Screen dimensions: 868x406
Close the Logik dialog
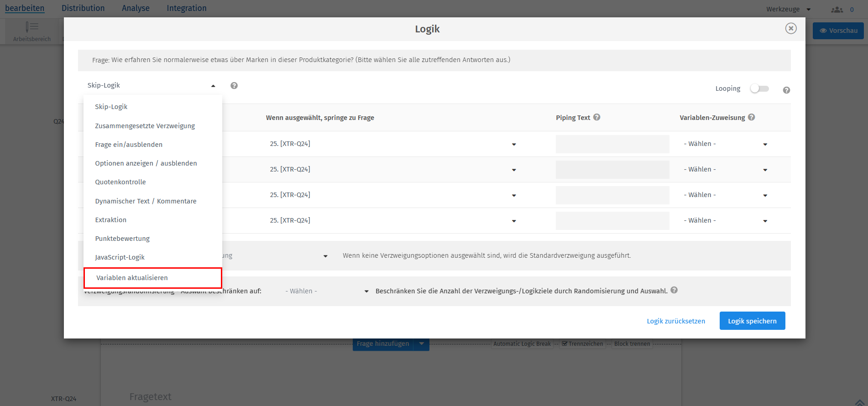(x=791, y=28)
